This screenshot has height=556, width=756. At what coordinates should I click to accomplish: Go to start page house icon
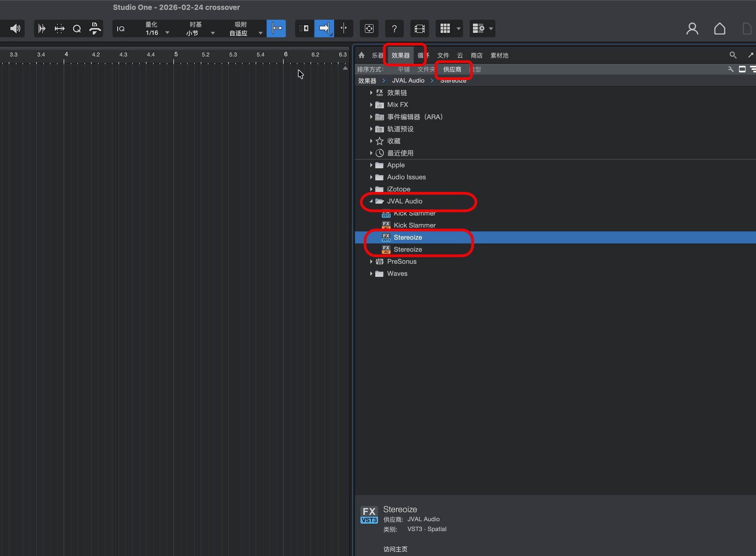(x=719, y=29)
